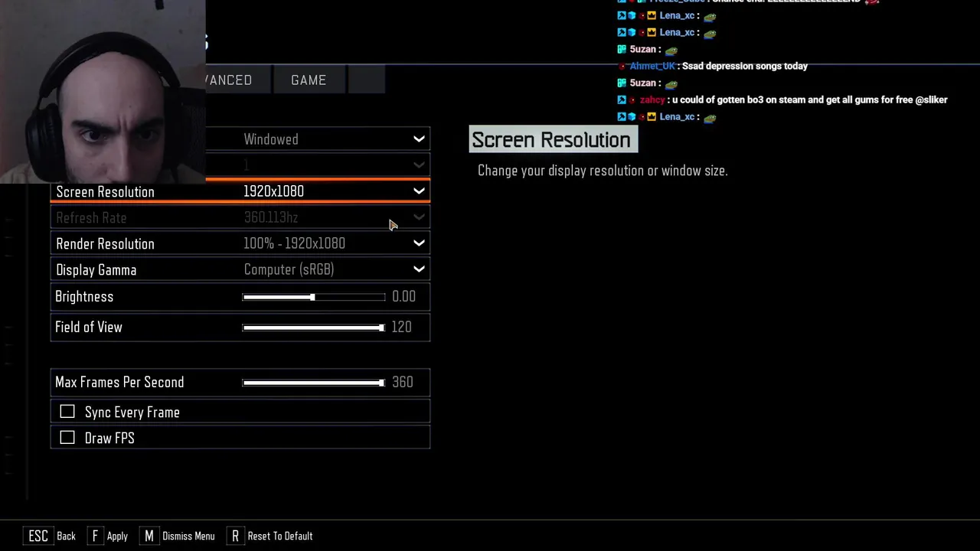Click the Brightness value 0.00
The image size is (980, 551).
[x=403, y=297]
